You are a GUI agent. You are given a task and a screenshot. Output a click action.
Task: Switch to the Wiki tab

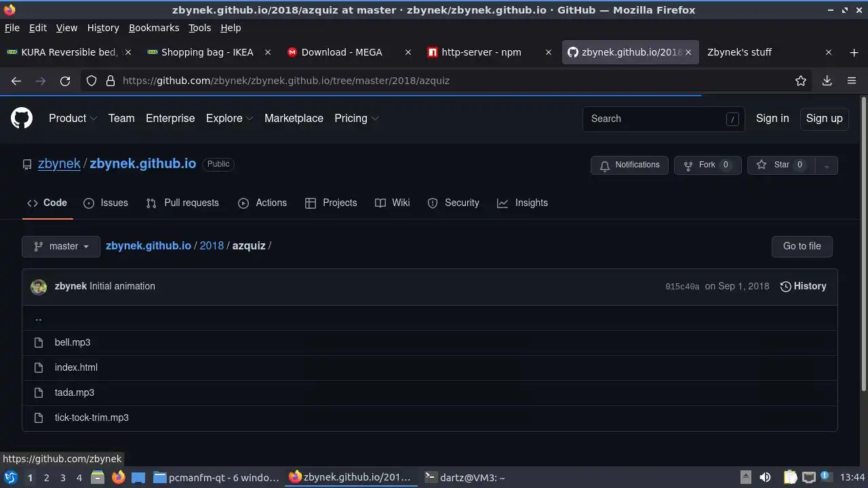click(x=393, y=203)
